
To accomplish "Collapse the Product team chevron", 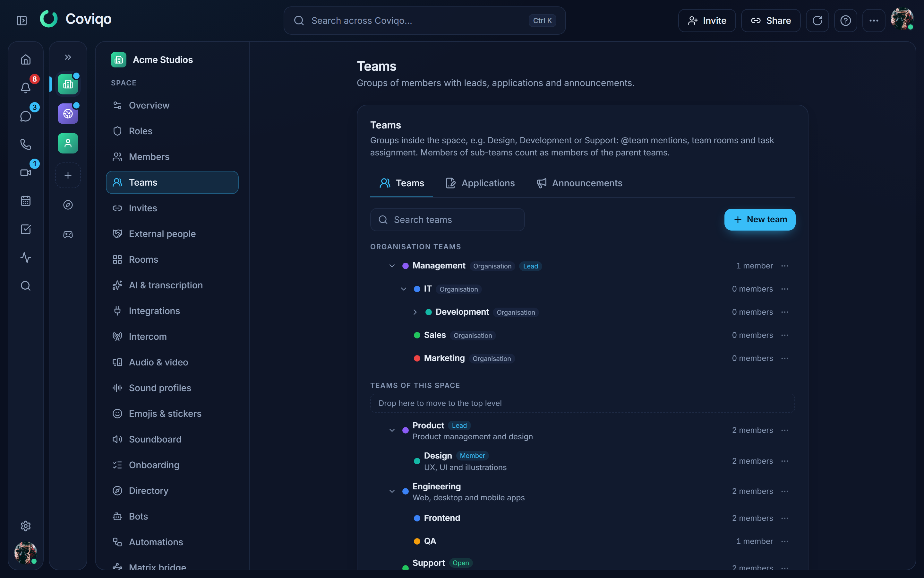I will point(392,430).
